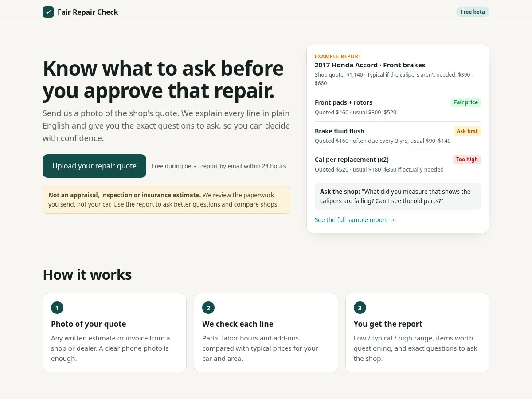The width and height of the screenshot is (532, 399).
Task: Upload your repair quote button
Action: 94,166
